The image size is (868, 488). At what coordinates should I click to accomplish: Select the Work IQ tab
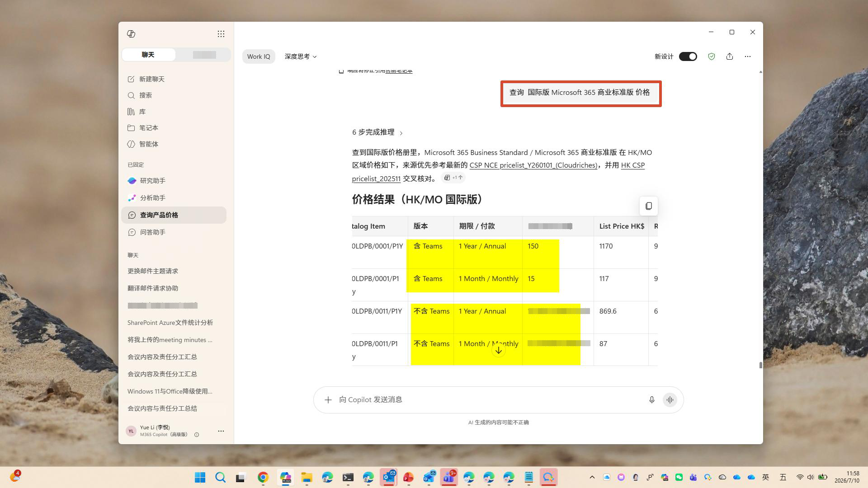259,56
